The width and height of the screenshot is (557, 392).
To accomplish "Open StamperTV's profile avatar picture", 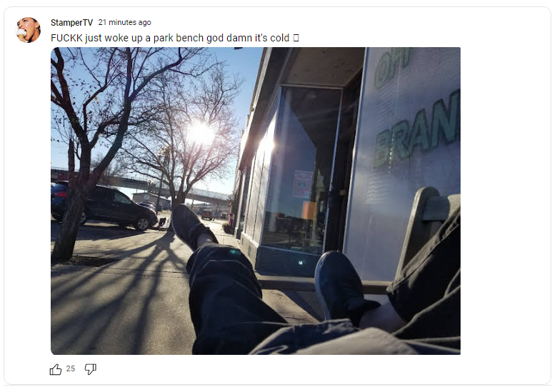I will pos(28,30).
